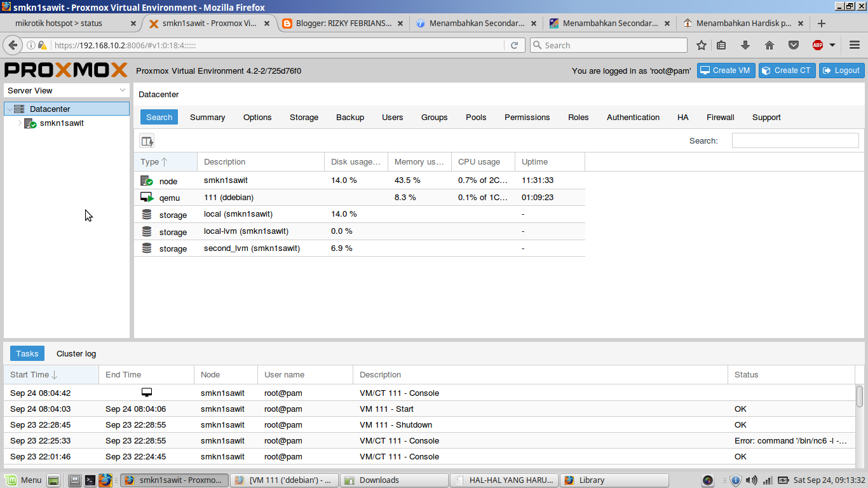Bookmark the page with the star icon
Screen dimensions: 868x488
coord(701,45)
